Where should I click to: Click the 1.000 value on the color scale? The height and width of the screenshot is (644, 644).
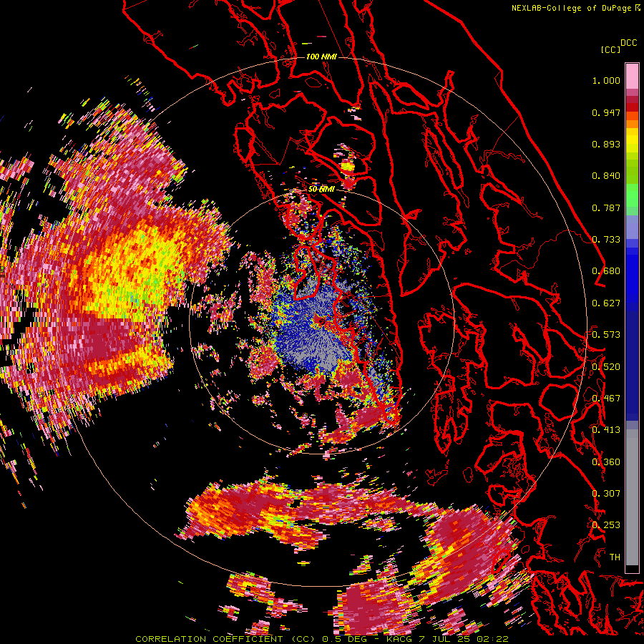click(x=606, y=80)
